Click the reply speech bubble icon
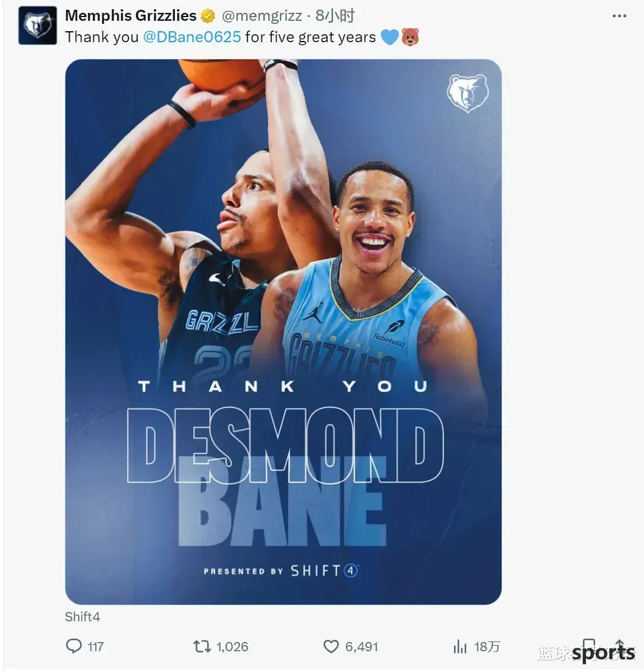The height and width of the screenshot is (672, 644). coord(74,646)
